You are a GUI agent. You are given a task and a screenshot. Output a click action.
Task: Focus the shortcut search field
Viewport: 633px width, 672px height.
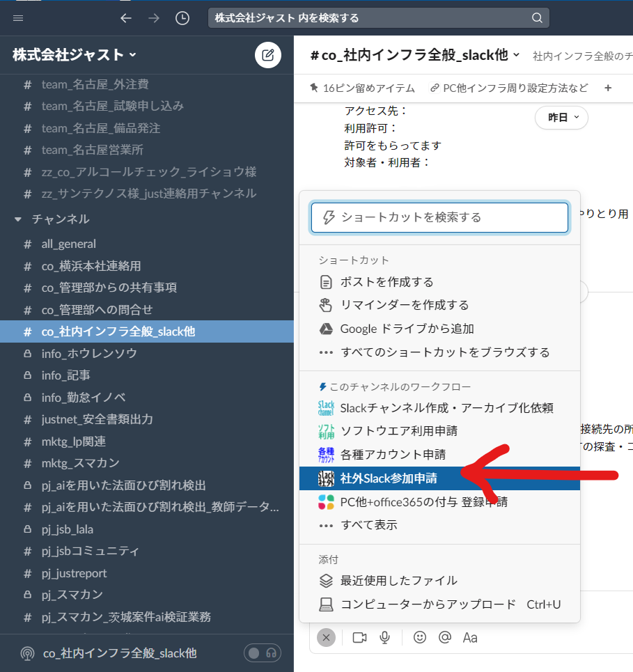439,218
